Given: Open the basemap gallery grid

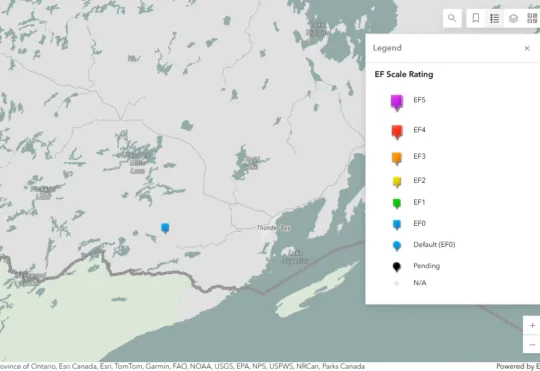Looking at the screenshot, I should [x=532, y=18].
